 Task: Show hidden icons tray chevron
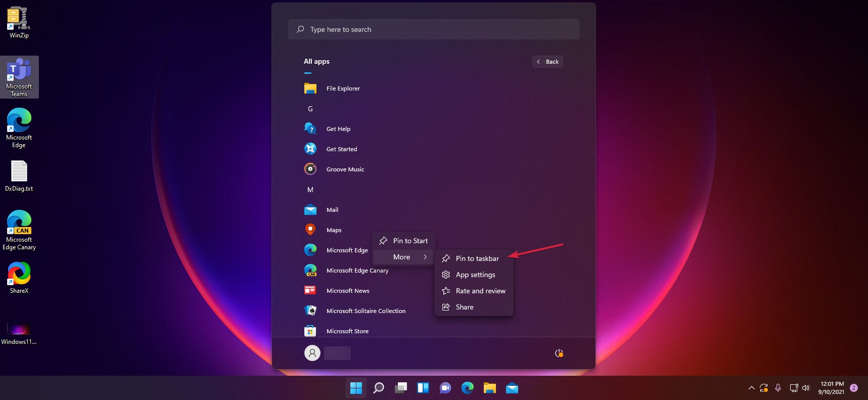click(x=751, y=388)
